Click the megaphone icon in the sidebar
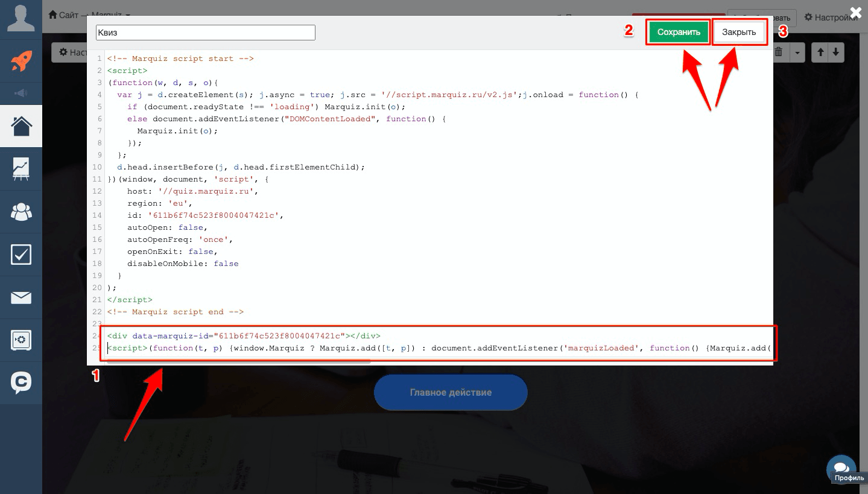 coord(21,93)
